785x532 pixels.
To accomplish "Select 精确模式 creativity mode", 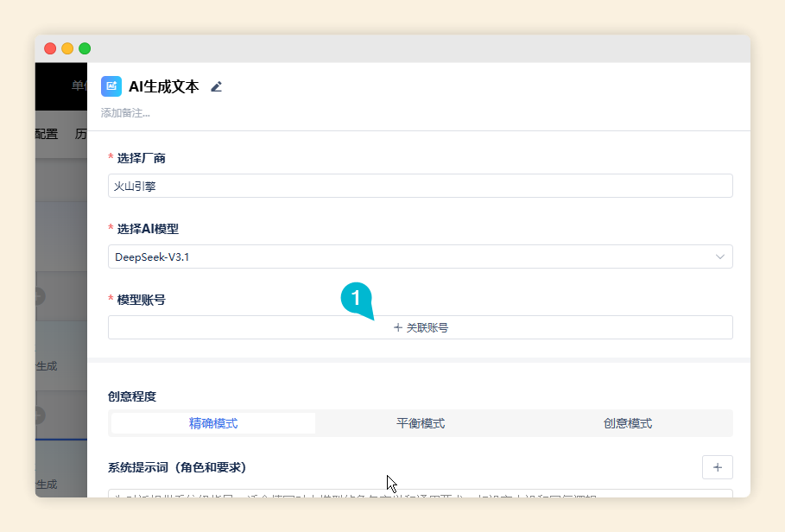I will click(213, 423).
